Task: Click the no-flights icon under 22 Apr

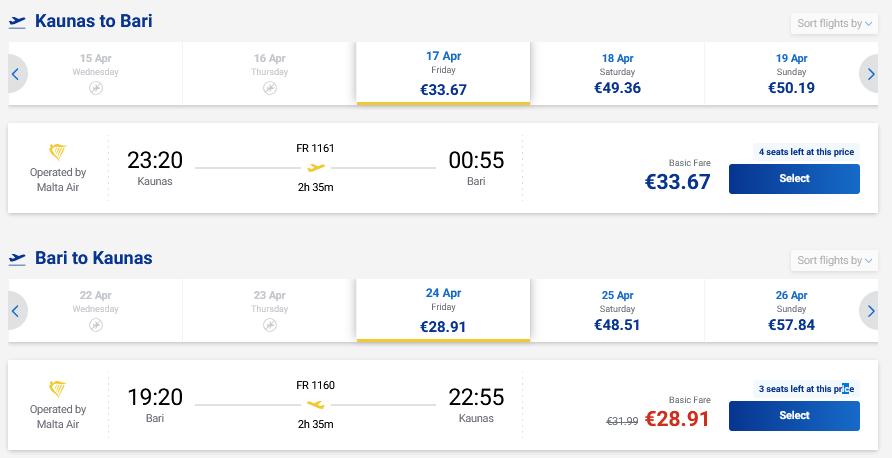Action: point(96,325)
